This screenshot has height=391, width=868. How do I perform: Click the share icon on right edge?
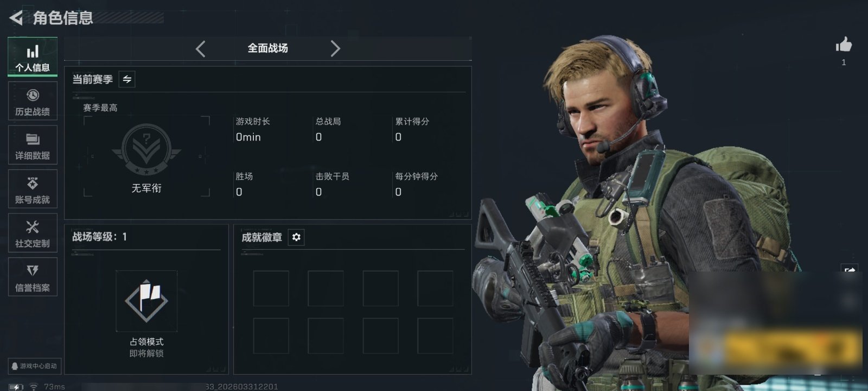point(850,270)
